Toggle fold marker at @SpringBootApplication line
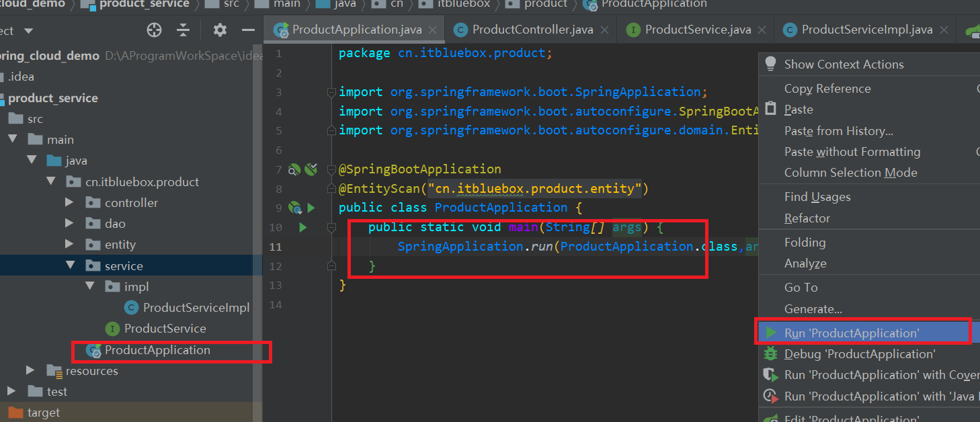Viewport: 980px width, 422px height. coord(330,169)
